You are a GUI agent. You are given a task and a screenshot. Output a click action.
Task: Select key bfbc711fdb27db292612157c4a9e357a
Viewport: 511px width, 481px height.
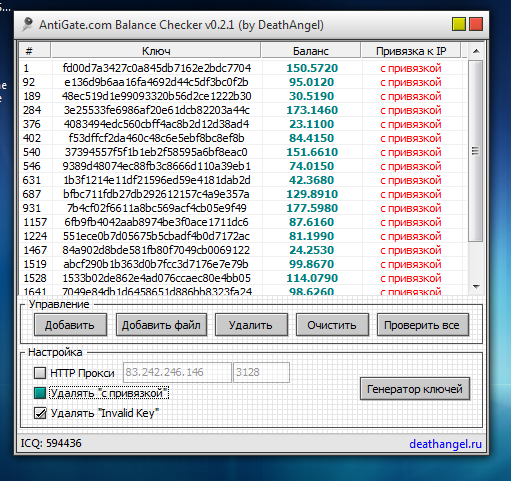(156, 194)
